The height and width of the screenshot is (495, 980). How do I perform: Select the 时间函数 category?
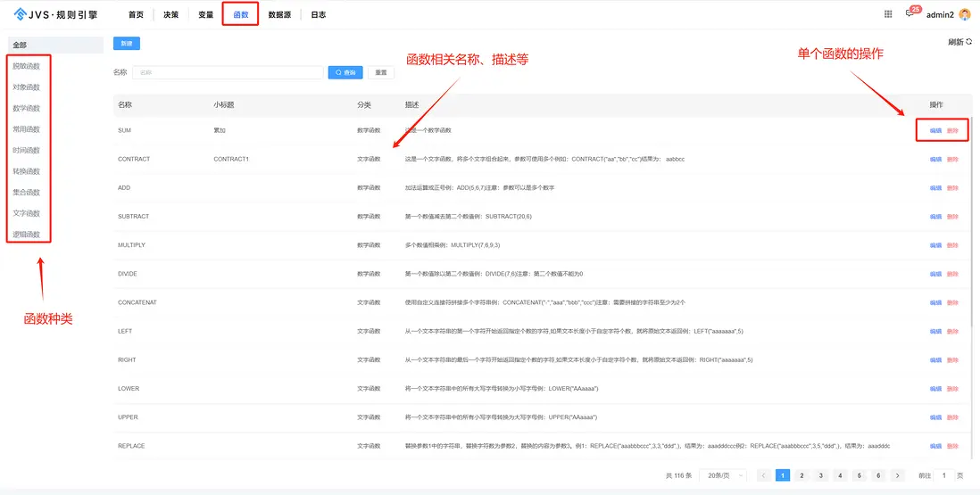26,151
